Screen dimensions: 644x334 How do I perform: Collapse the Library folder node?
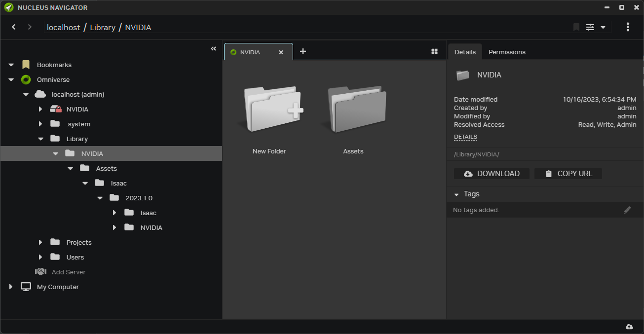[x=40, y=139]
